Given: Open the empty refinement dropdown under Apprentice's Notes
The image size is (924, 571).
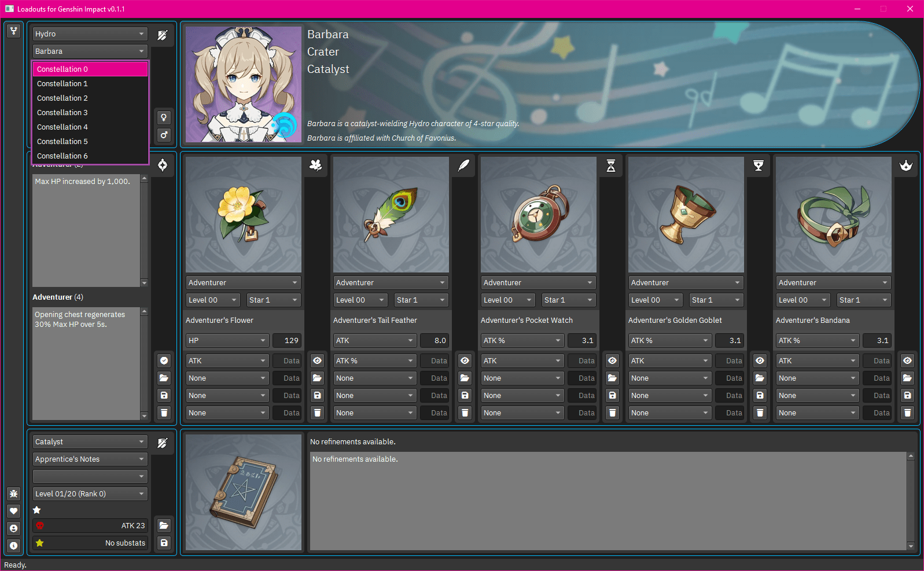Looking at the screenshot, I should 90,477.
